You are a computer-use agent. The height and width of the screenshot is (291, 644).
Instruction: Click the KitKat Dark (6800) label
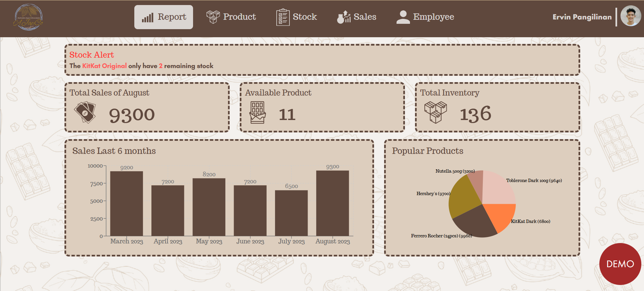tap(531, 221)
